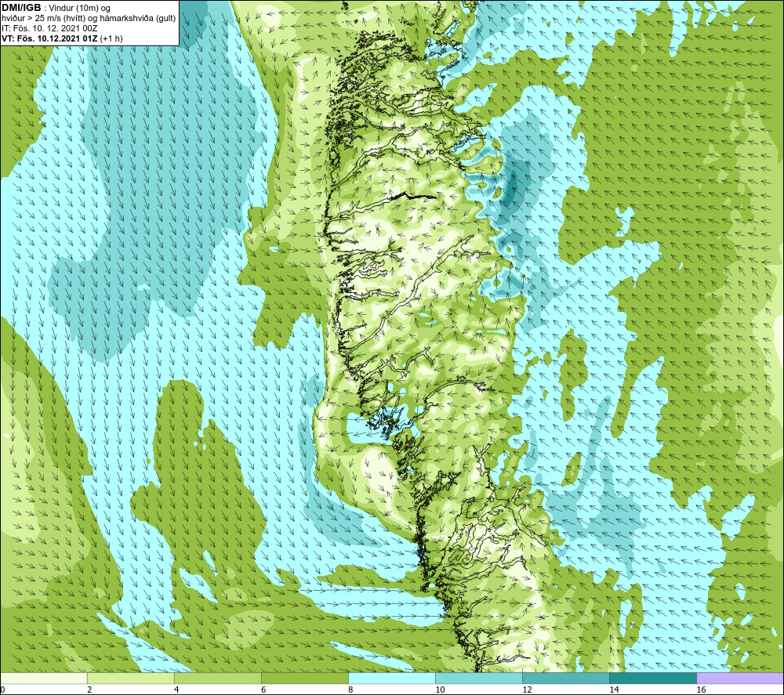The image size is (784, 695).
Task: Click the 'IT: Fös. 10. 12. 2021 00Z' line
Action: [49, 28]
